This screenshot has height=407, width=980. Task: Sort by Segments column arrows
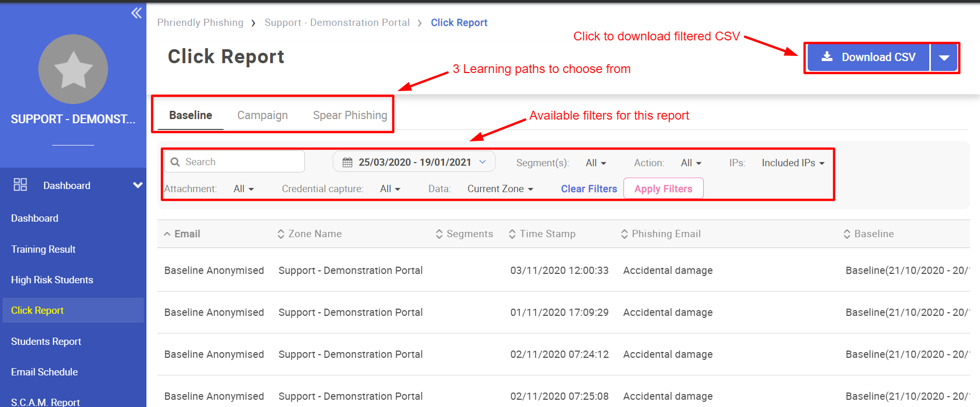[439, 234]
